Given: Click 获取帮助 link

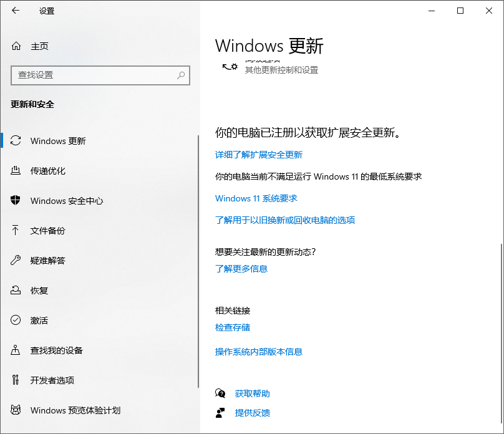Looking at the screenshot, I should pos(253,393).
